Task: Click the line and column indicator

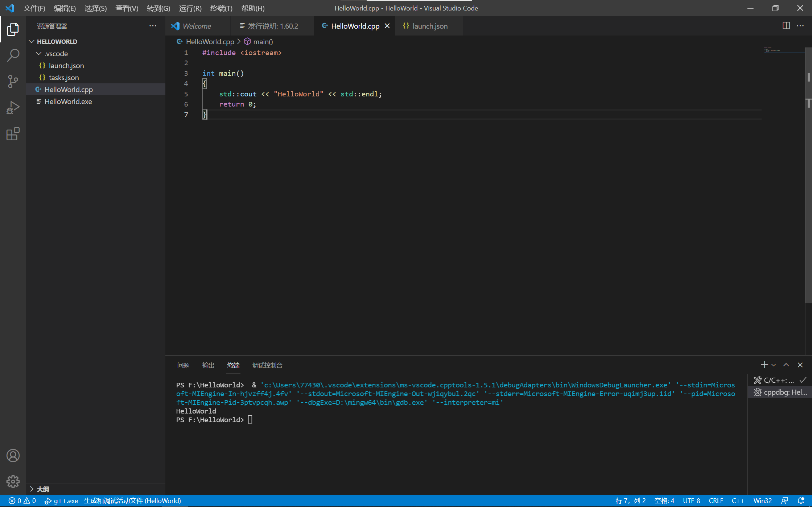Action: coord(630,501)
